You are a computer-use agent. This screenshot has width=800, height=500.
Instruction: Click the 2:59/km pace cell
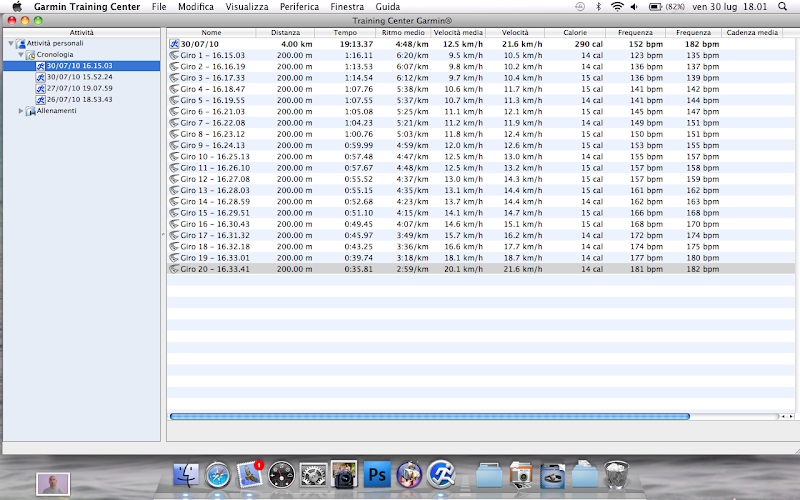(x=412, y=269)
